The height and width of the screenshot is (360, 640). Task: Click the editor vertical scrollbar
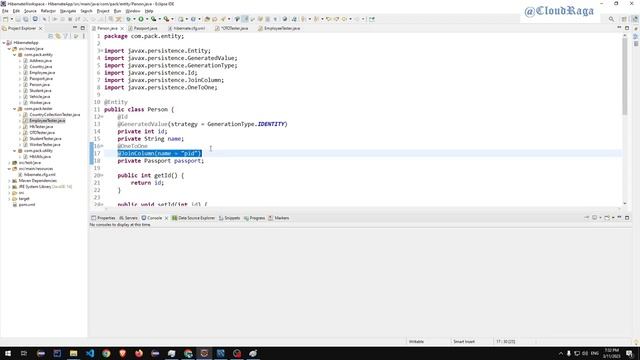tap(624, 76)
